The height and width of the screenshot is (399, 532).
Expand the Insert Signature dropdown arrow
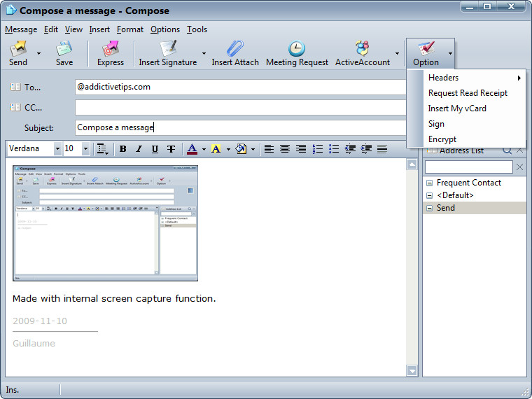coord(204,54)
